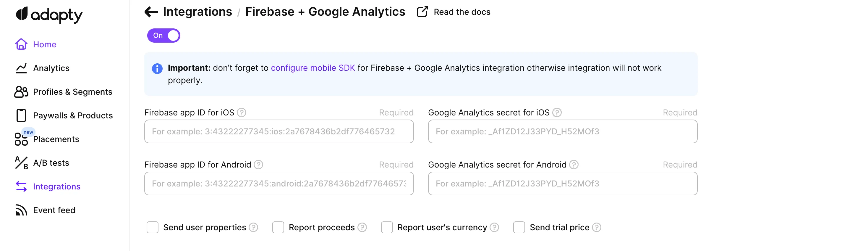Viewport: 868px width, 251px height.
Task: Click help icon beside Firebase app ID for Android
Action: (x=258, y=165)
